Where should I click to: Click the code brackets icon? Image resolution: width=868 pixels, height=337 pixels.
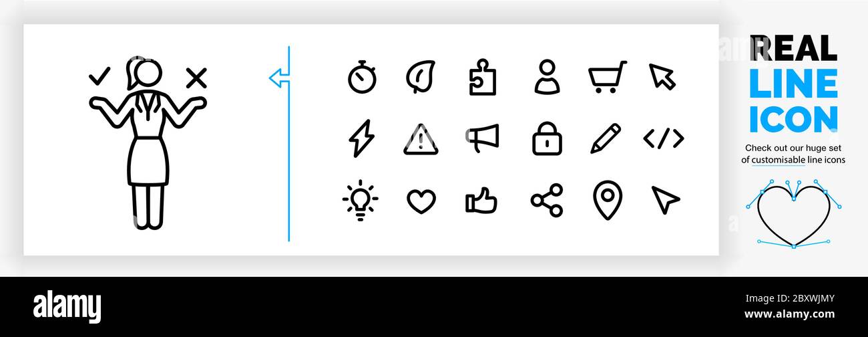663,138
